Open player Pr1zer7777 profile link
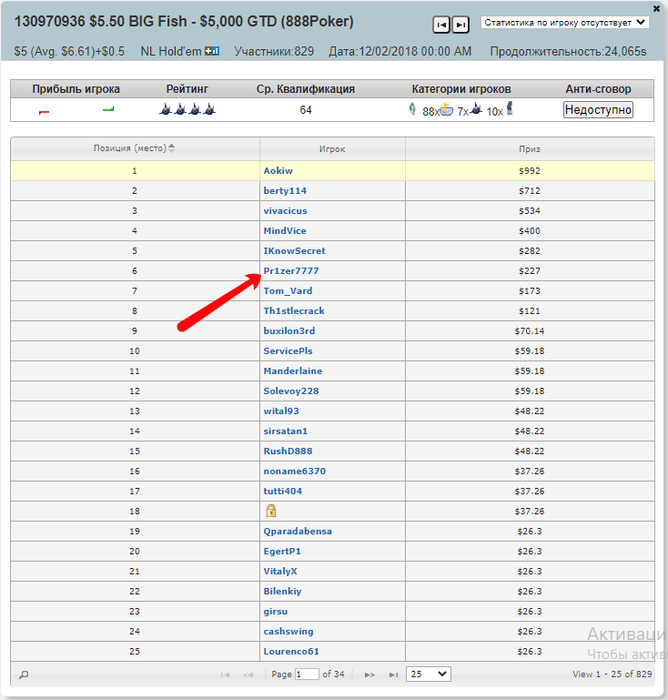The height and width of the screenshot is (700, 668). [x=291, y=271]
